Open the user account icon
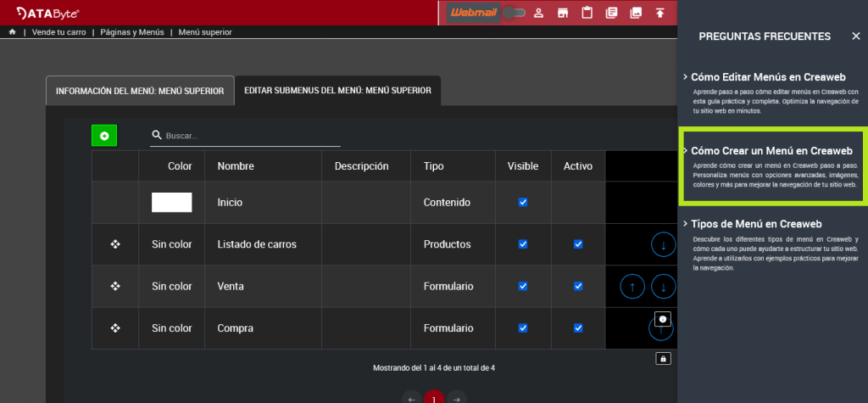 [538, 13]
